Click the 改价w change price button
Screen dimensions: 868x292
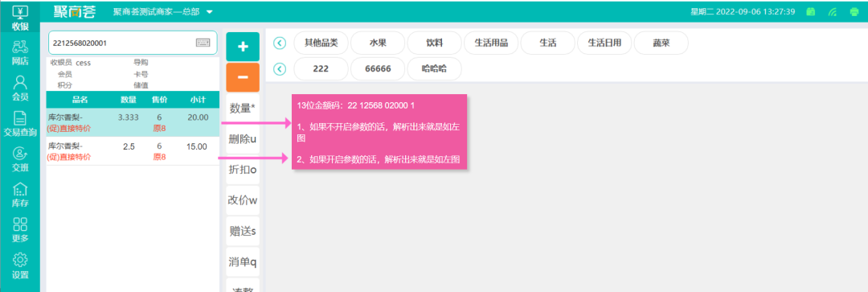click(x=243, y=200)
